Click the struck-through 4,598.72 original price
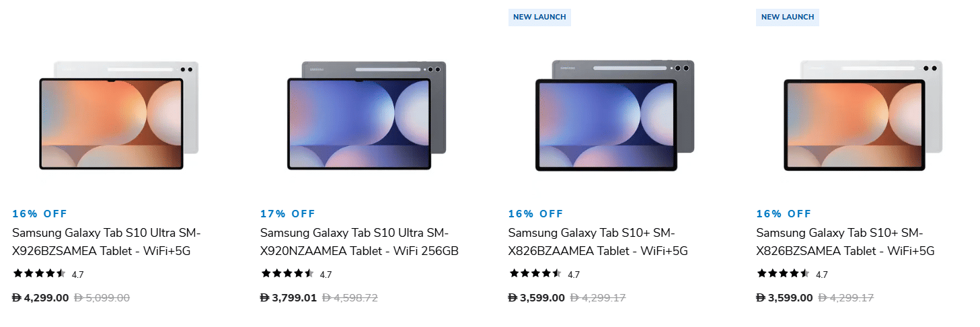The height and width of the screenshot is (327, 980). point(350,297)
